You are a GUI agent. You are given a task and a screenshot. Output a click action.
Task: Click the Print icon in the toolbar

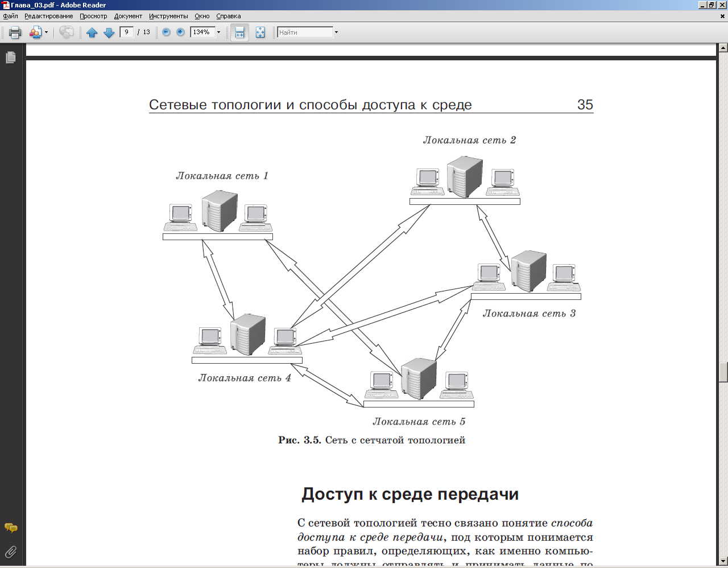15,32
